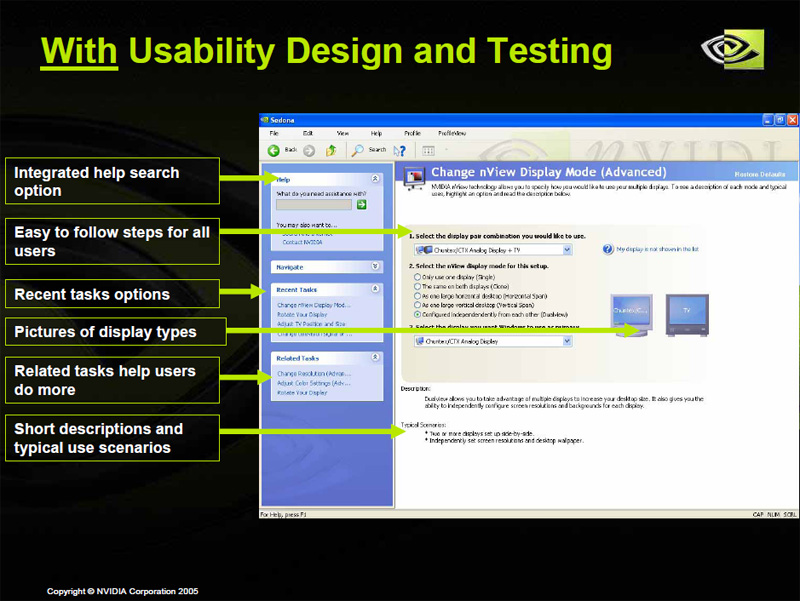Click the help search input field
This screenshot has height=601, width=800.
[314, 205]
